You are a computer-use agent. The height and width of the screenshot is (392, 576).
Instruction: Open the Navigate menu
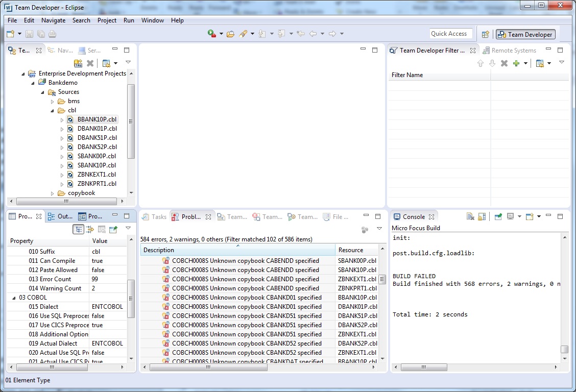(x=53, y=20)
